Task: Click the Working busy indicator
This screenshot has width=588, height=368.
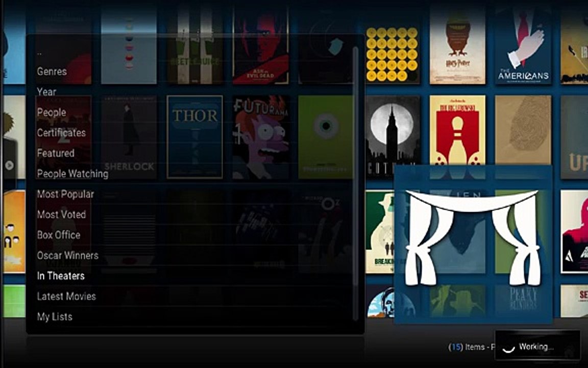Action: click(537, 347)
